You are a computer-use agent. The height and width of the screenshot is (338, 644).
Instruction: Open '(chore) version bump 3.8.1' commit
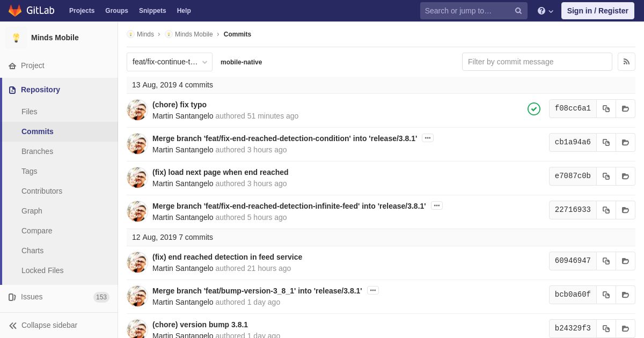tap(200, 325)
